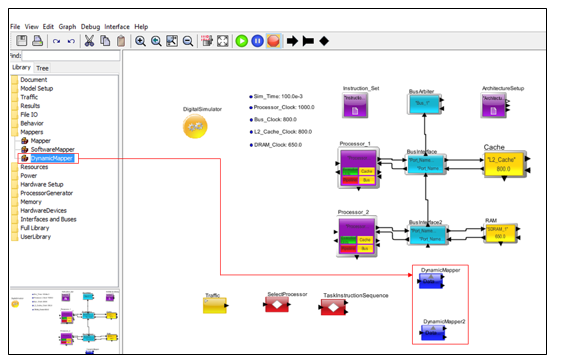The width and height of the screenshot is (561, 364).
Task: Open the Debug menu
Action: (90, 27)
